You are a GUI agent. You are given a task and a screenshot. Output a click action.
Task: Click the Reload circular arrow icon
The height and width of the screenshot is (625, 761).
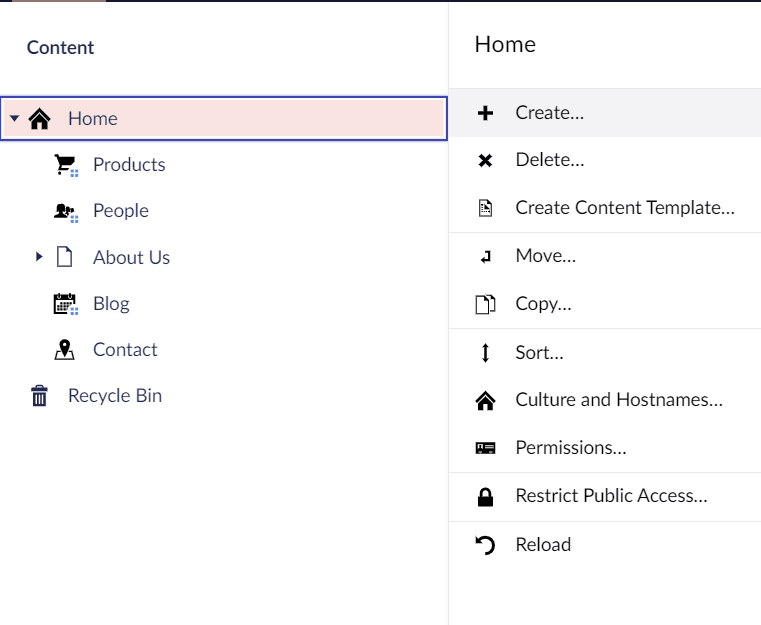coord(485,545)
